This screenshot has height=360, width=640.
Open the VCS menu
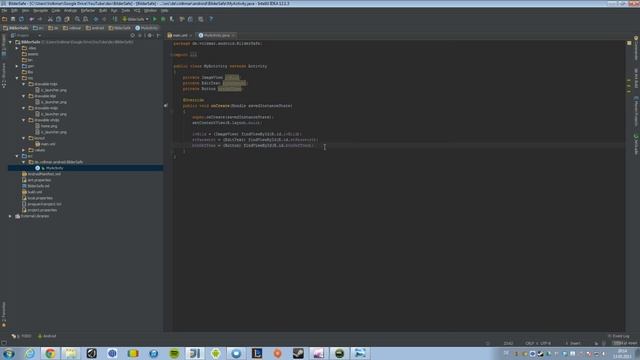tap(137, 11)
